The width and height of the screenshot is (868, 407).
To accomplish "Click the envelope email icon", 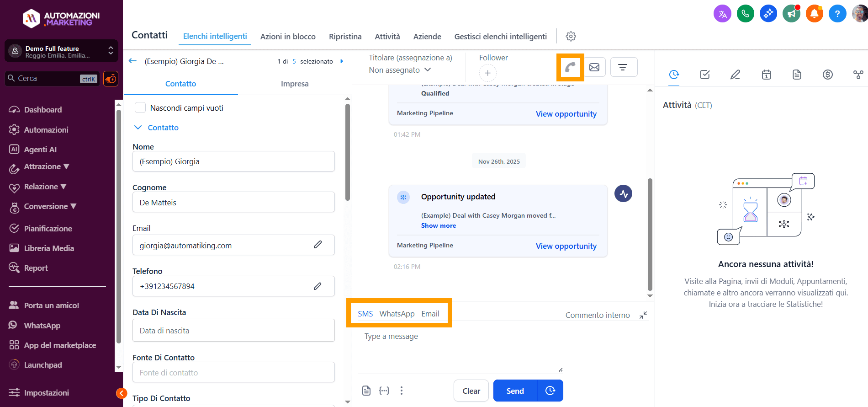I will pyautogui.click(x=594, y=67).
